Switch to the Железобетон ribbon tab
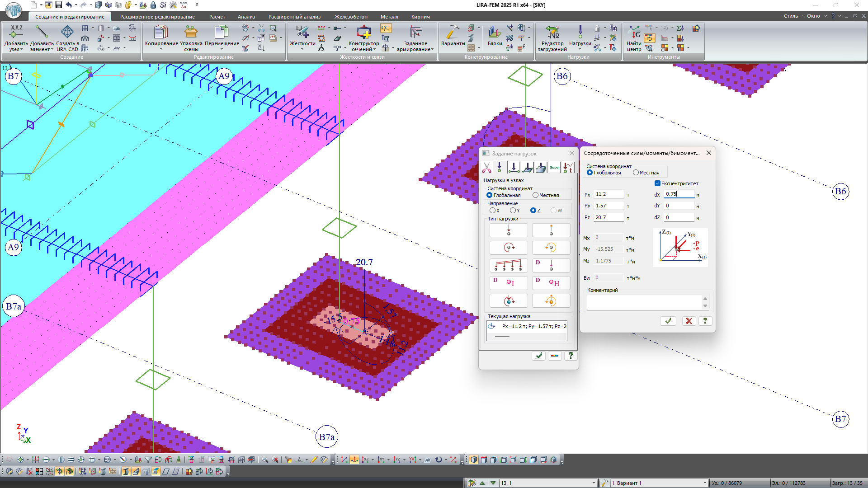Image resolution: width=868 pixels, height=488 pixels. pos(350,17)
